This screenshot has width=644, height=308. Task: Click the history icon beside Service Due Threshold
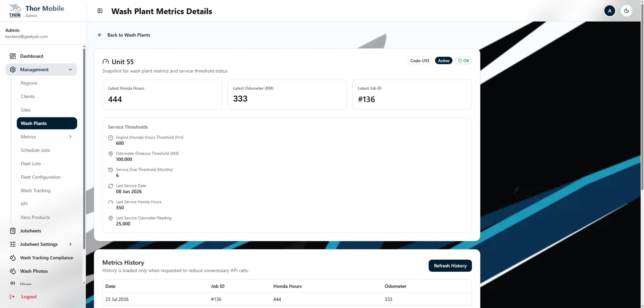[111, 170]
